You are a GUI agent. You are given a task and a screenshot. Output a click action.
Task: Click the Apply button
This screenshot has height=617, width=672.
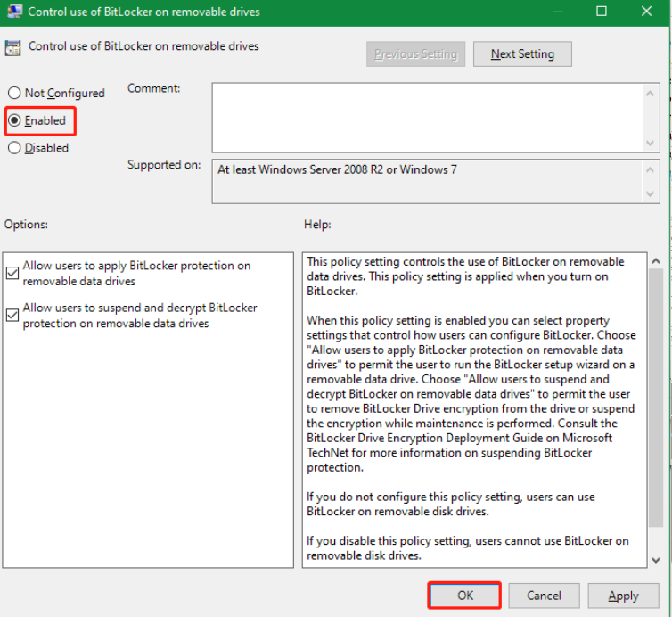coord(623,595)
